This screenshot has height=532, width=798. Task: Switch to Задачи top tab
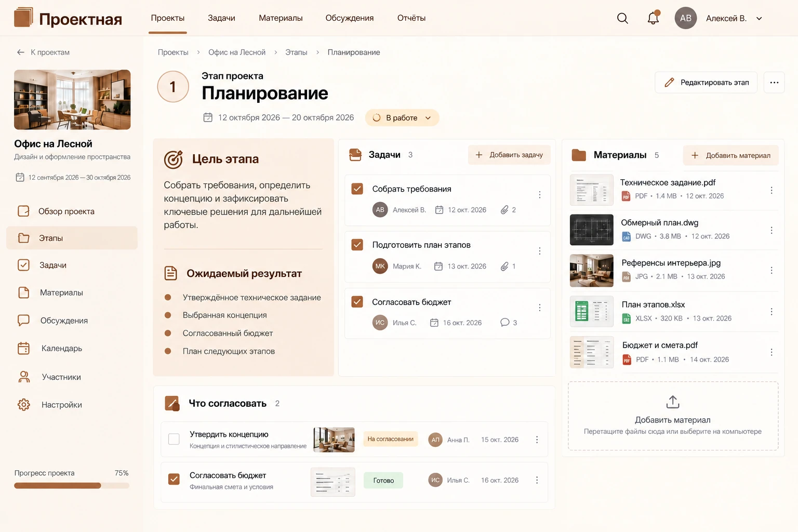pos(221,18)
